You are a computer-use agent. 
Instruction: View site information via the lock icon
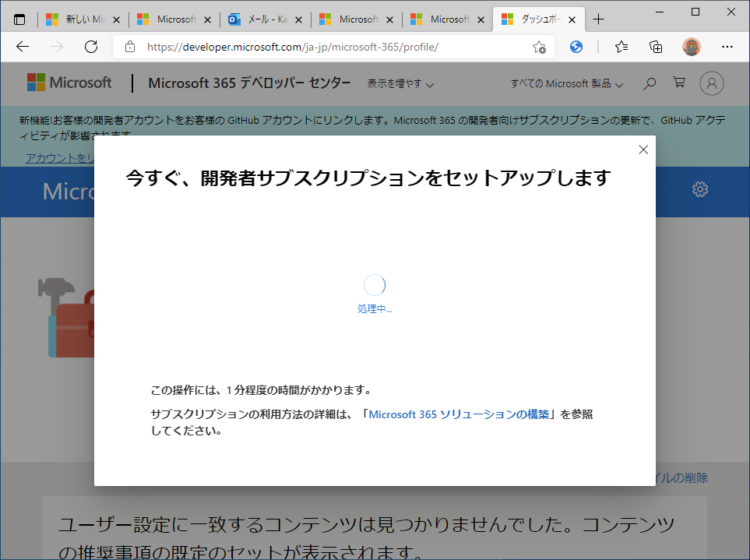[x=129, y=47]
